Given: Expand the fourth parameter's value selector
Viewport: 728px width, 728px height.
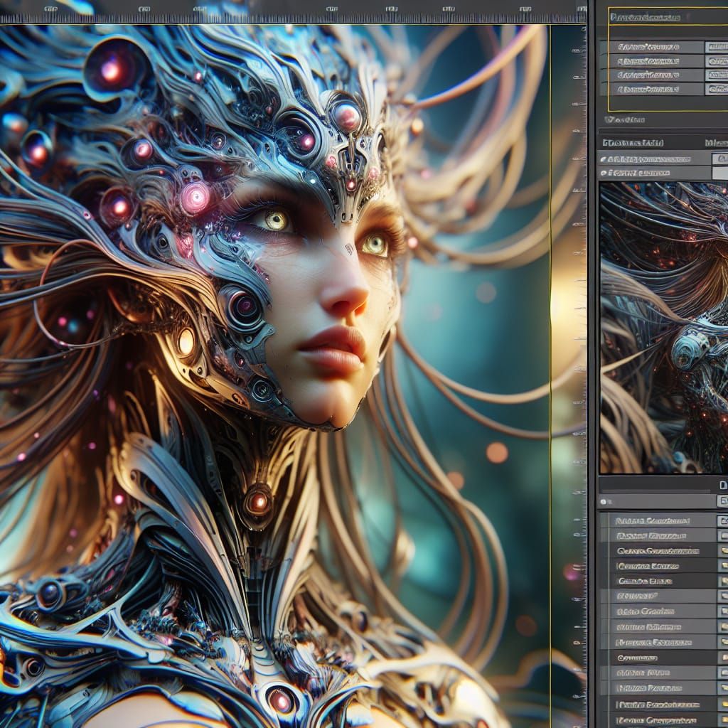Looking at the screenshot, I should click(717, 88).
